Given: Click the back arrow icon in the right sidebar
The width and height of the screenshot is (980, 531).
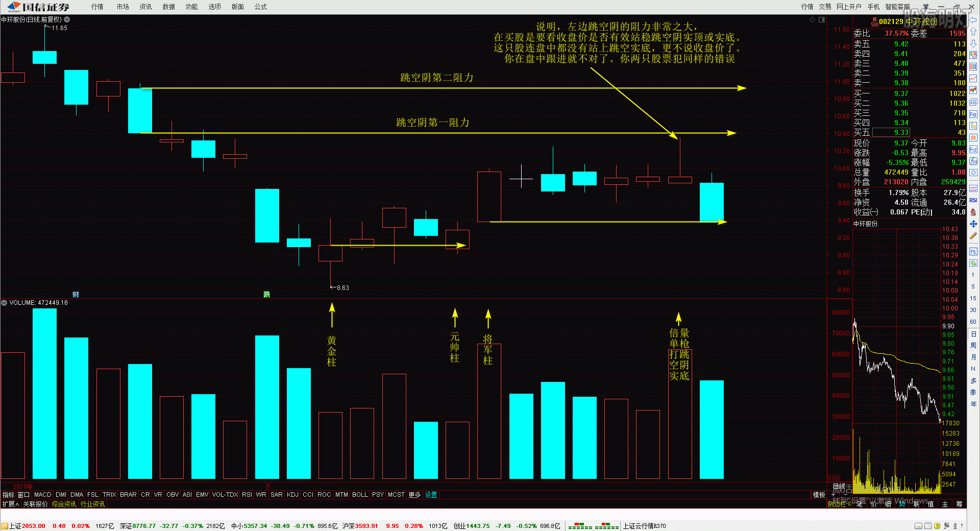Looking at the screenshot, I should coord(973,20).
